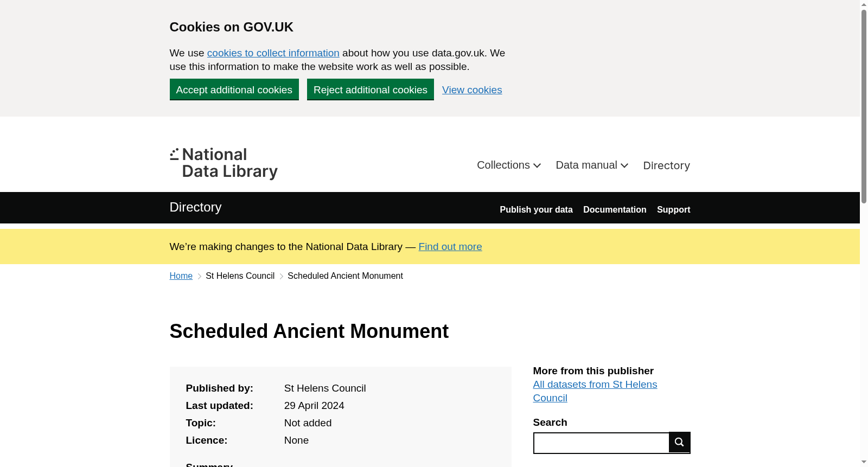Open All datasets from St Helens Council
868x467 pixels.
click(595, 391)
